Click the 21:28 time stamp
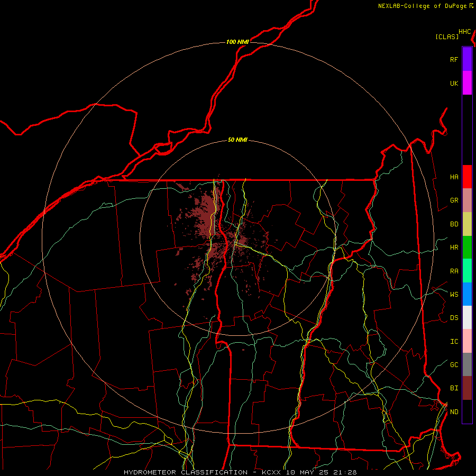The height and width of the screenshot is (476, 476). pyautogui.click(x=345, y=472)
